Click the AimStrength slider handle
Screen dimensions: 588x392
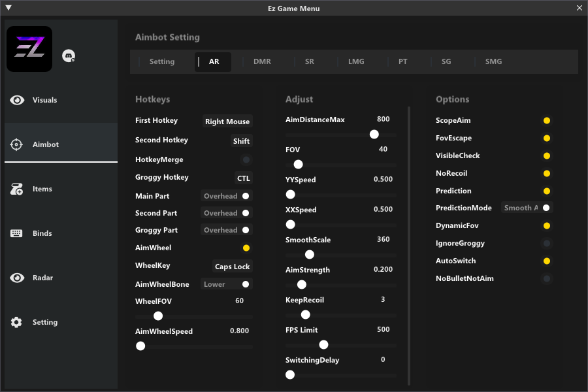[301, 285]
